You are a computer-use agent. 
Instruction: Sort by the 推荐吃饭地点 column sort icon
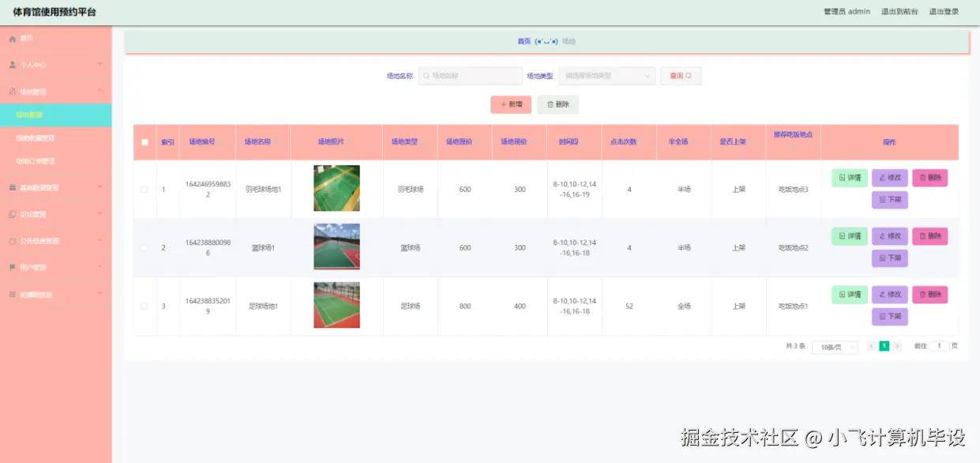pyautogui.click(x=793, y=148)
